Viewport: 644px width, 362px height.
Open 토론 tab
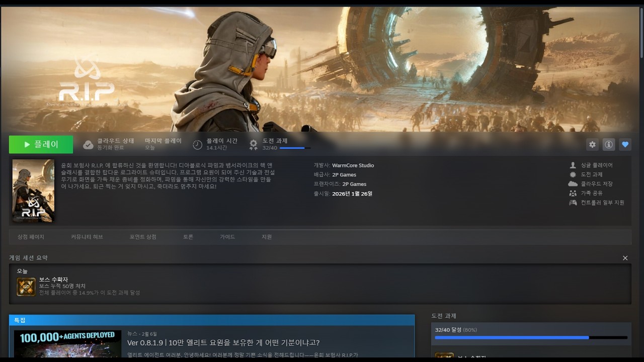pyautogui.click(x=188, y=237)
